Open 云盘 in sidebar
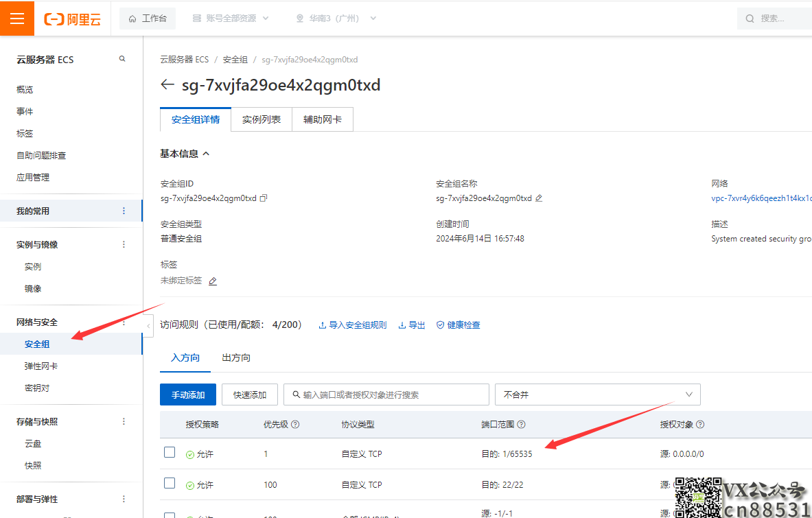812x518 pixels. (x=33, y=443)
